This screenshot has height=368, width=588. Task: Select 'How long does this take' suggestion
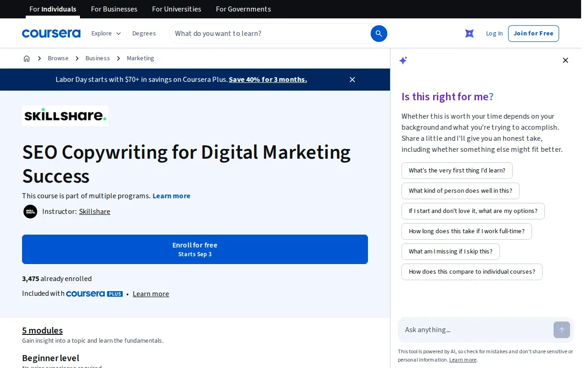[467, 231]
